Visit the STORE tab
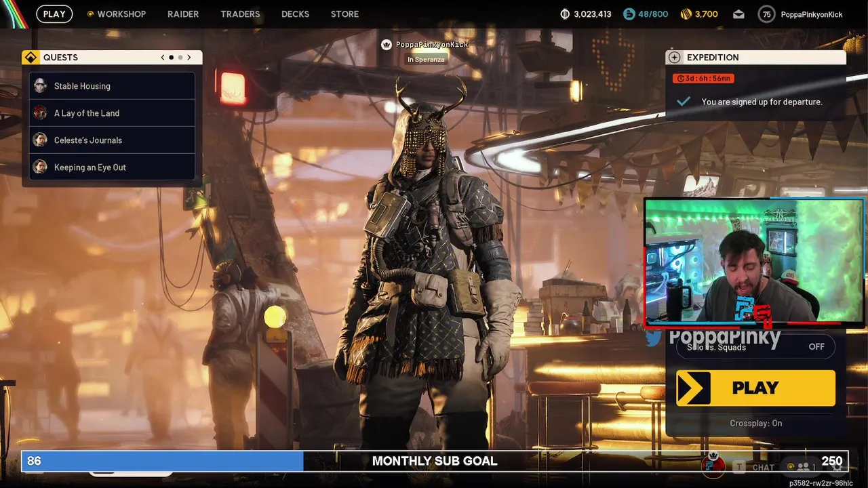This screenshot has height=488, width=868. 344,14
